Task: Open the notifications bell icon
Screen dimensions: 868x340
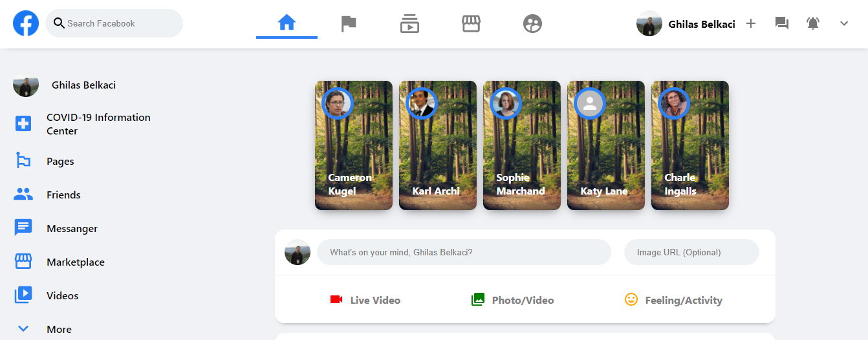Action: click(813, 23)
